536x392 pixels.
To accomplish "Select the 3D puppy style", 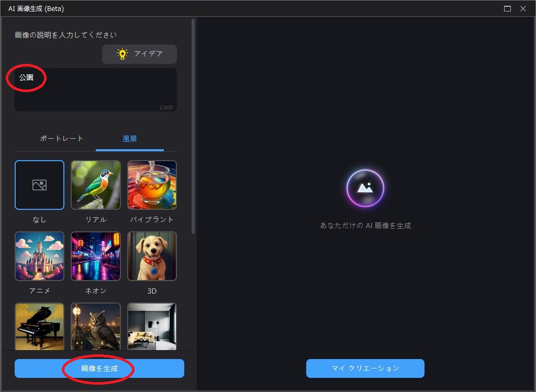I will click(x=152, y=256).
